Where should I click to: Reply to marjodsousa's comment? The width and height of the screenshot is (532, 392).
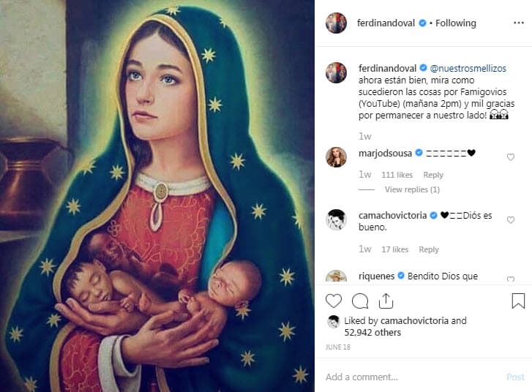coord(433,176)
